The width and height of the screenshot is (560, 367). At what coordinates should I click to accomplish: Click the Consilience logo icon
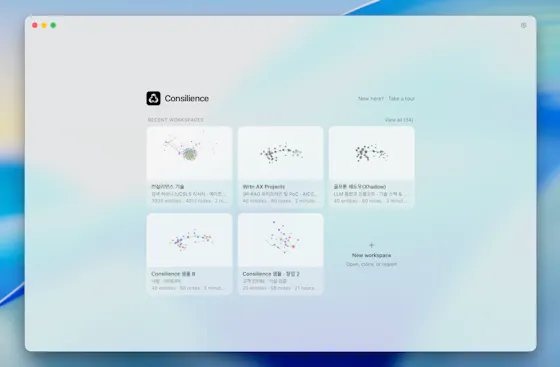click(153, 98)
